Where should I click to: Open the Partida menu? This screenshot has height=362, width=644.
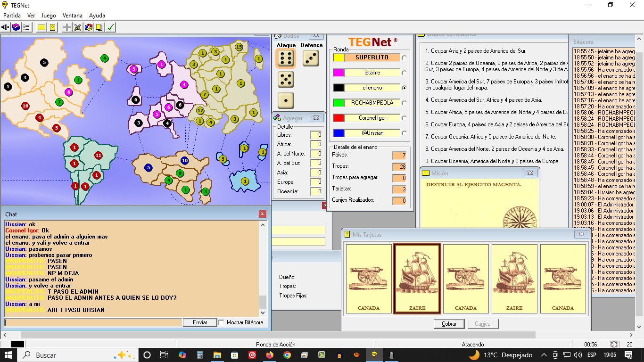pos(12,16)
